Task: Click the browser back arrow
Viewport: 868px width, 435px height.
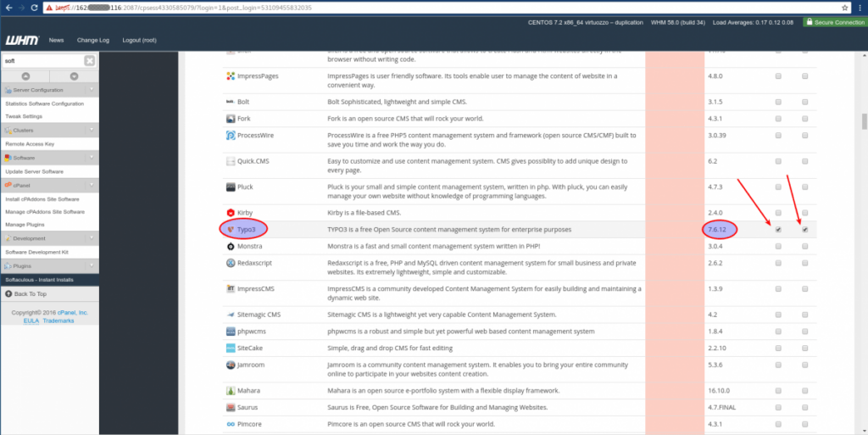Action: click(x=8, y=8)
